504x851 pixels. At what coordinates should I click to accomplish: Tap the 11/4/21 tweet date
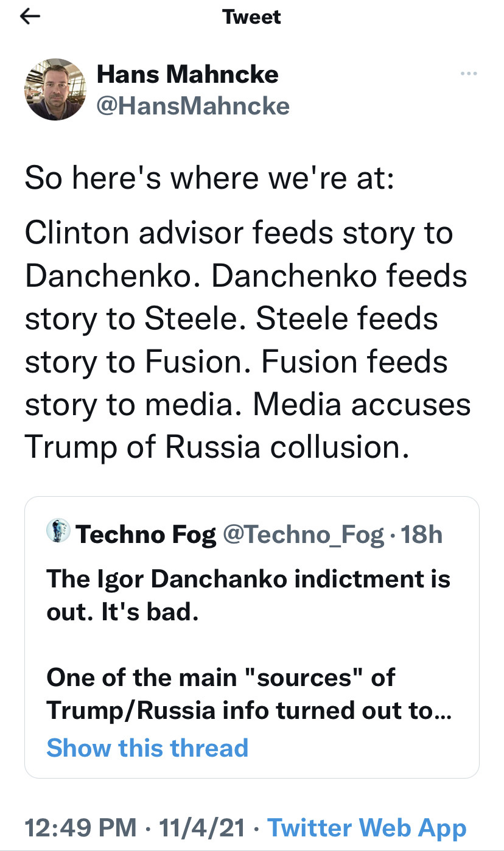[202, 827]
